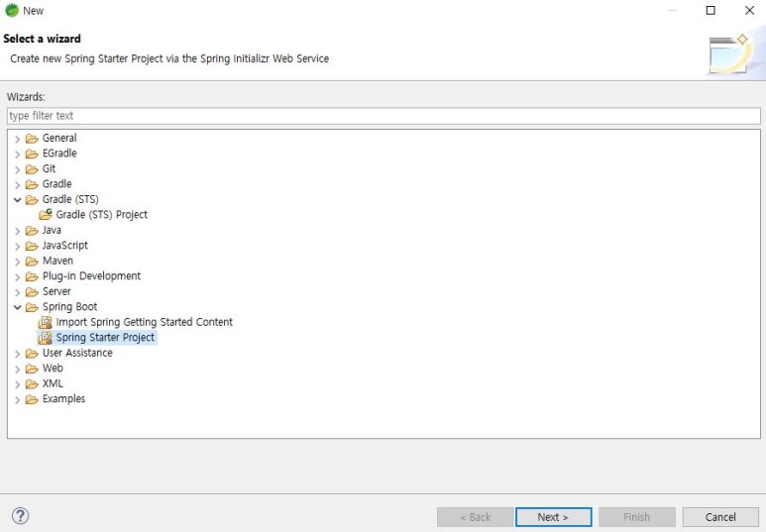The width and height of the screenshot is (766, 532).
Task: Maximize the New wizard window
Action: click(x=711, y=10)
